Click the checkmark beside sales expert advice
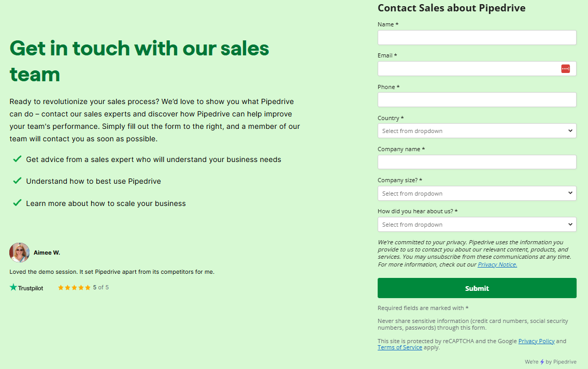Viewport: 588px width, 369px height. tap(17, 159)
